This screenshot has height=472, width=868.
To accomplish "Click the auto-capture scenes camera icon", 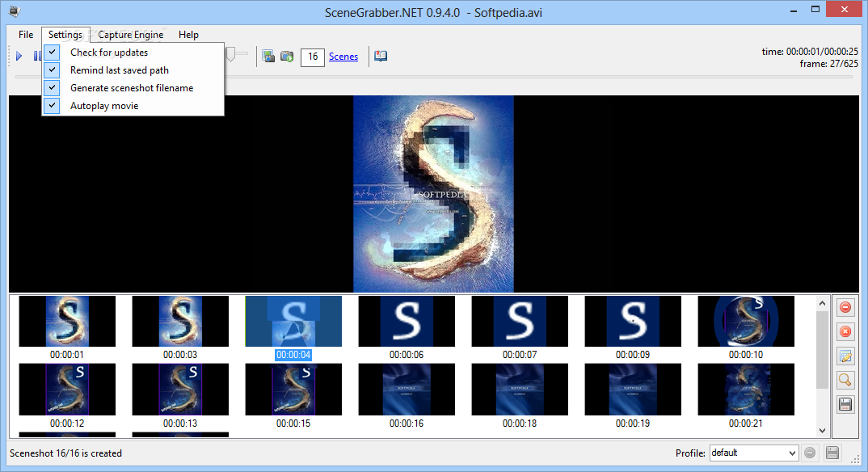I will click(287, 56).
